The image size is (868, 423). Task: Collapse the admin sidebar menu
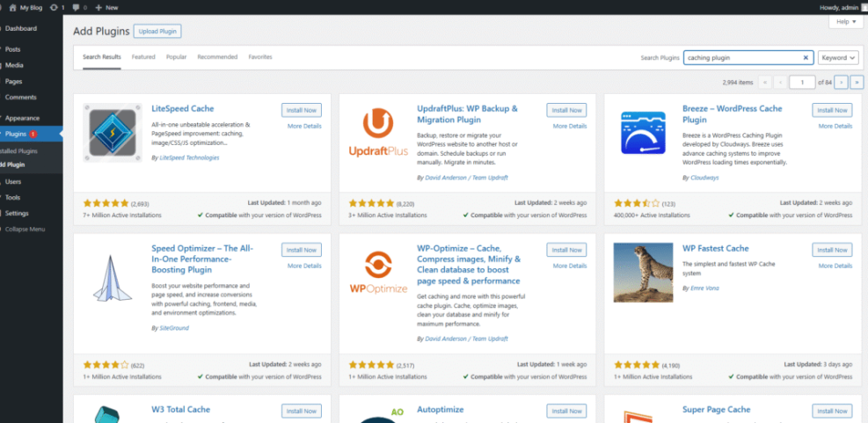coord(25,230)
